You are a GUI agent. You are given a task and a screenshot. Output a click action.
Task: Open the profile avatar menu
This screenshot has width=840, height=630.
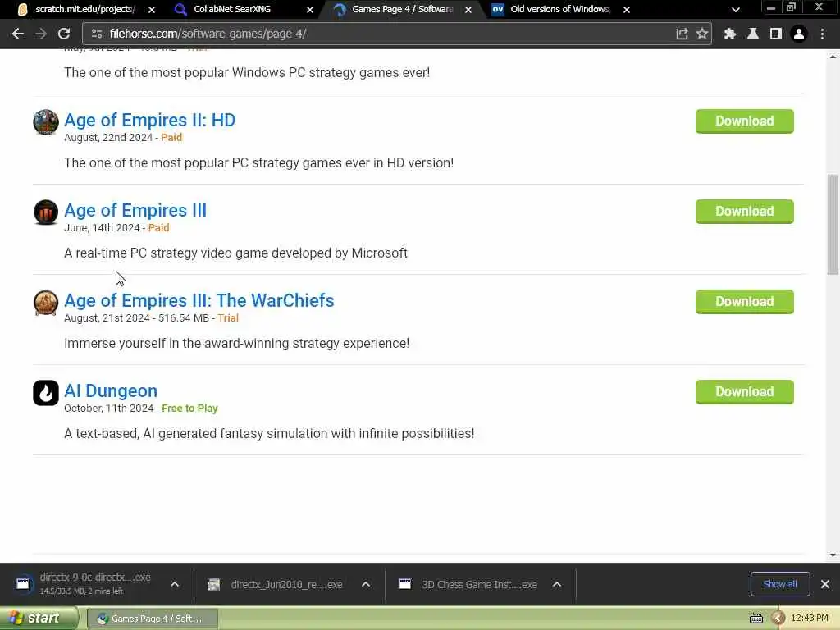coord(799,34)
